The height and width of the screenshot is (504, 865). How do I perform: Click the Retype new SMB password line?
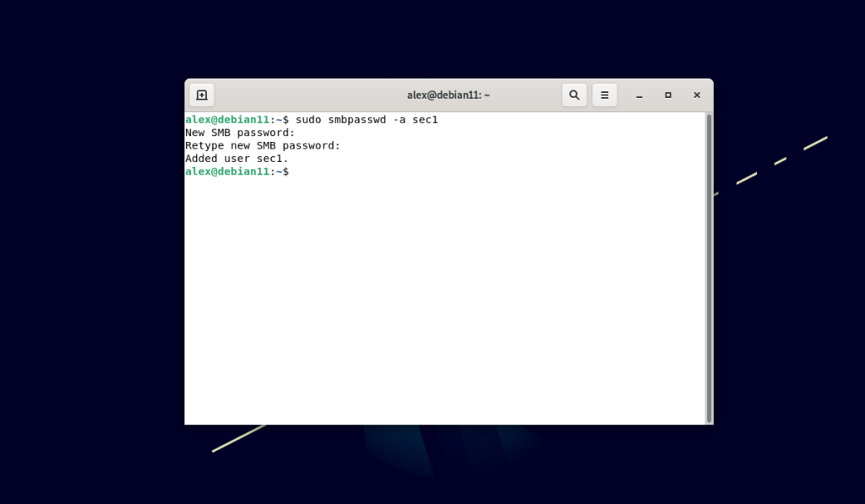263,145
